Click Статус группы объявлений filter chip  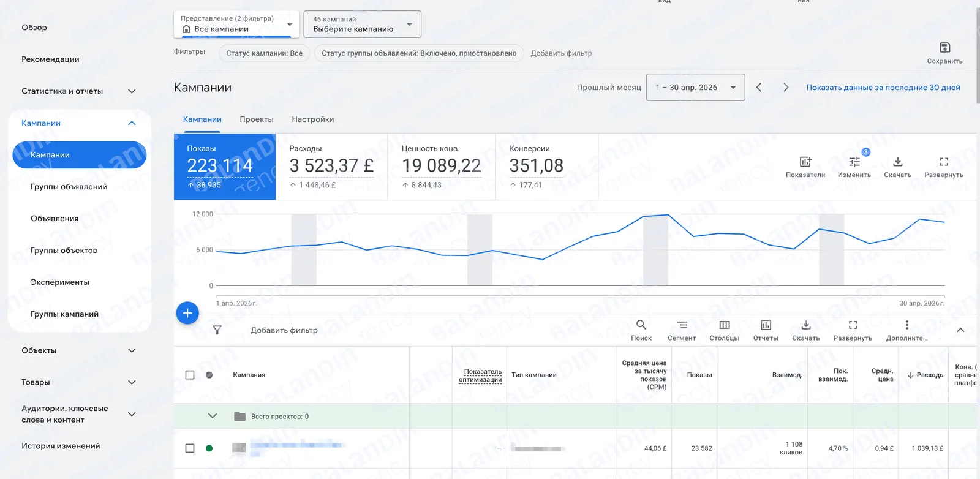pos(419,53)
